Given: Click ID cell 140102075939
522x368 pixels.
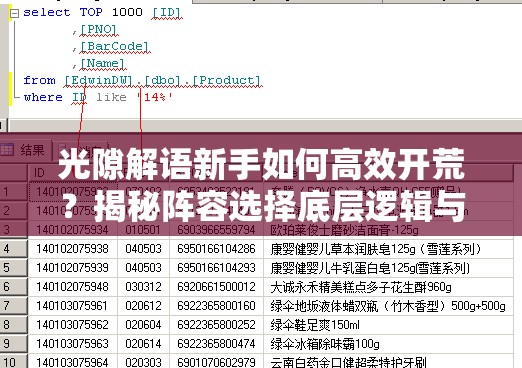Looking at the screenshot, I should [73, 268].
